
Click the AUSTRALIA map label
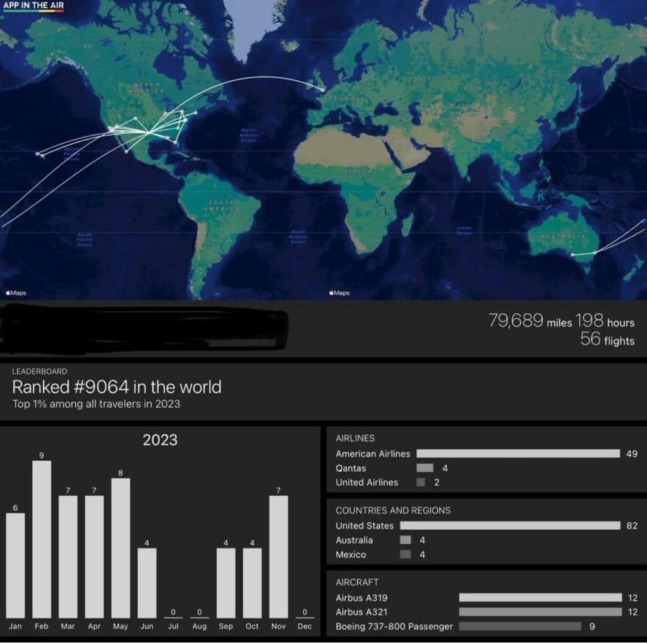[563, 236]
